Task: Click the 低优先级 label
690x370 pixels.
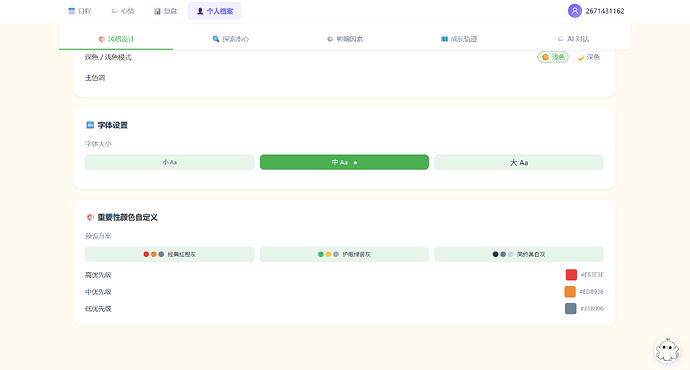Action: (98, 309)
